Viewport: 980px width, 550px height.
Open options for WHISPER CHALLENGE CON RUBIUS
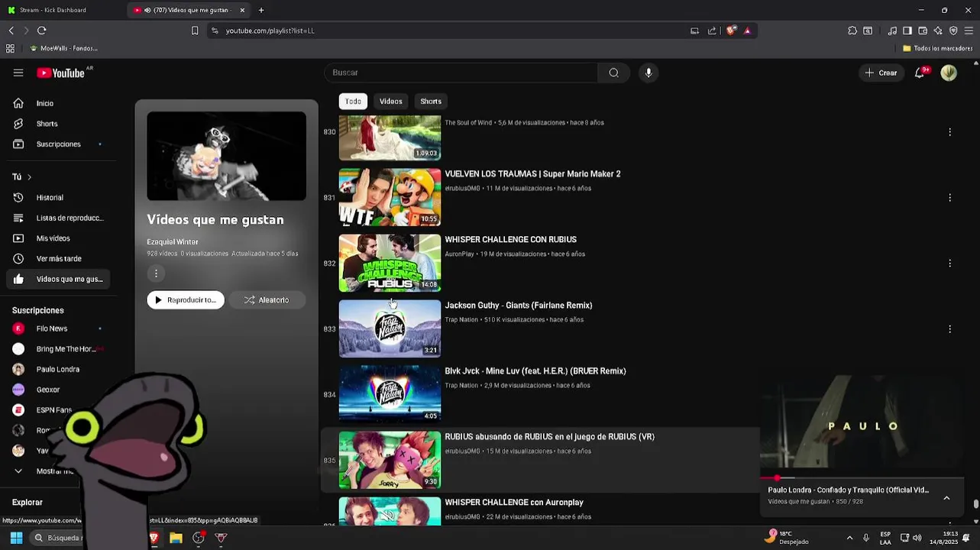[x=949, y=264]
